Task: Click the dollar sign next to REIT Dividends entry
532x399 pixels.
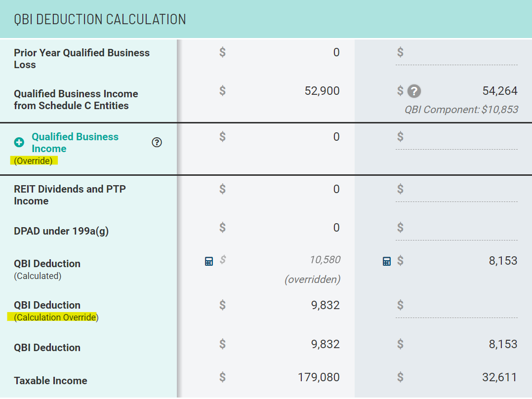Action: click(x=222, y=189)
